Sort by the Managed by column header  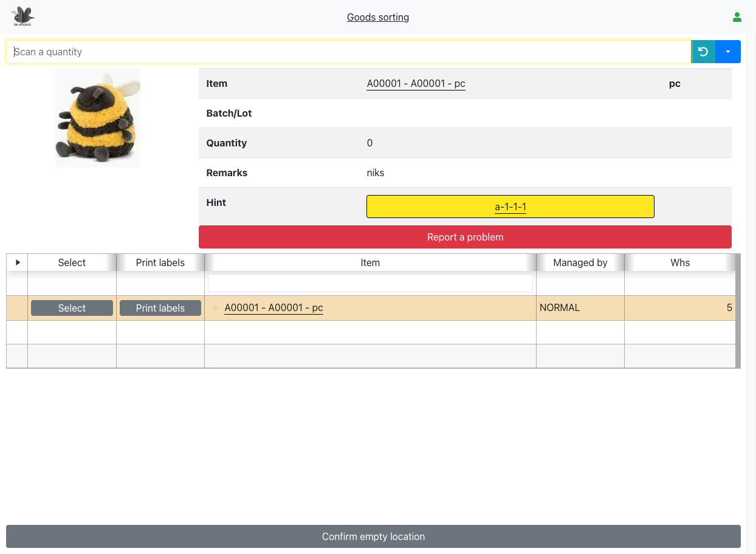click(x=580, y=262)
